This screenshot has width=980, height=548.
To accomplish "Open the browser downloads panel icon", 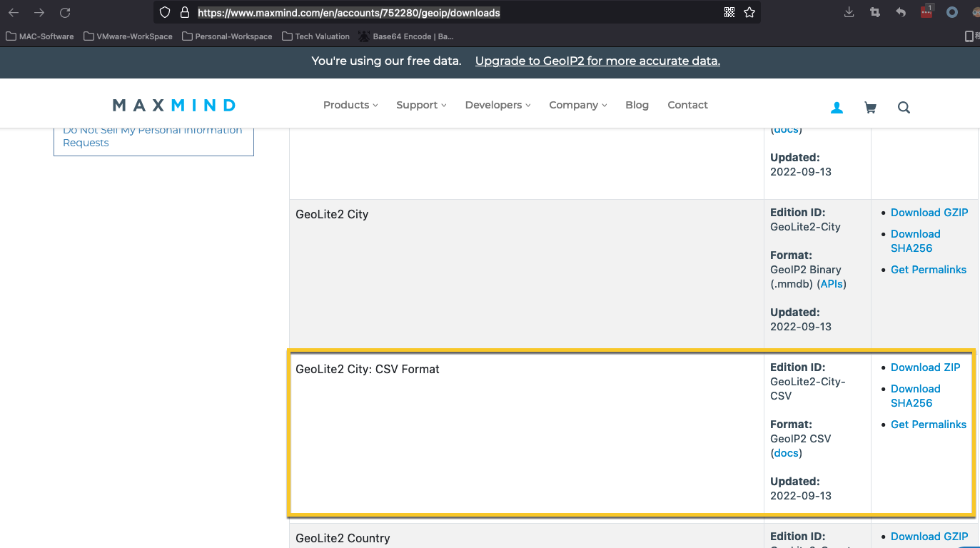I will tap(849, 12).
